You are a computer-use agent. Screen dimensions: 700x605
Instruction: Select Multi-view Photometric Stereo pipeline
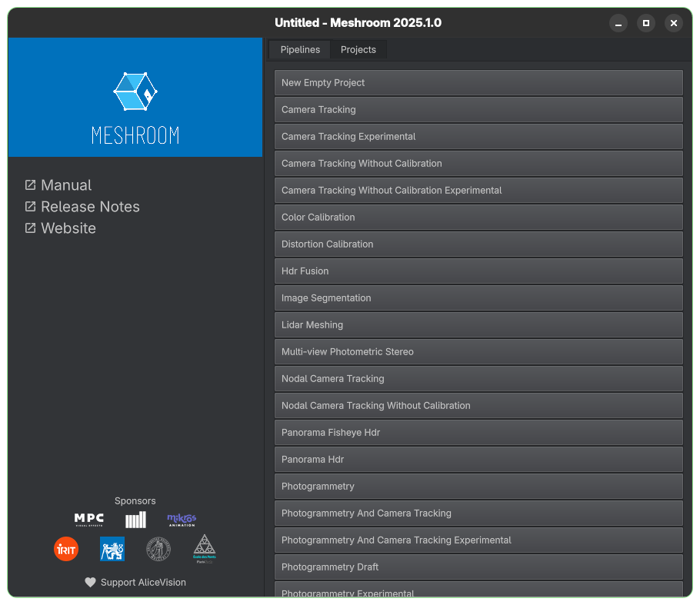[478, 351]
